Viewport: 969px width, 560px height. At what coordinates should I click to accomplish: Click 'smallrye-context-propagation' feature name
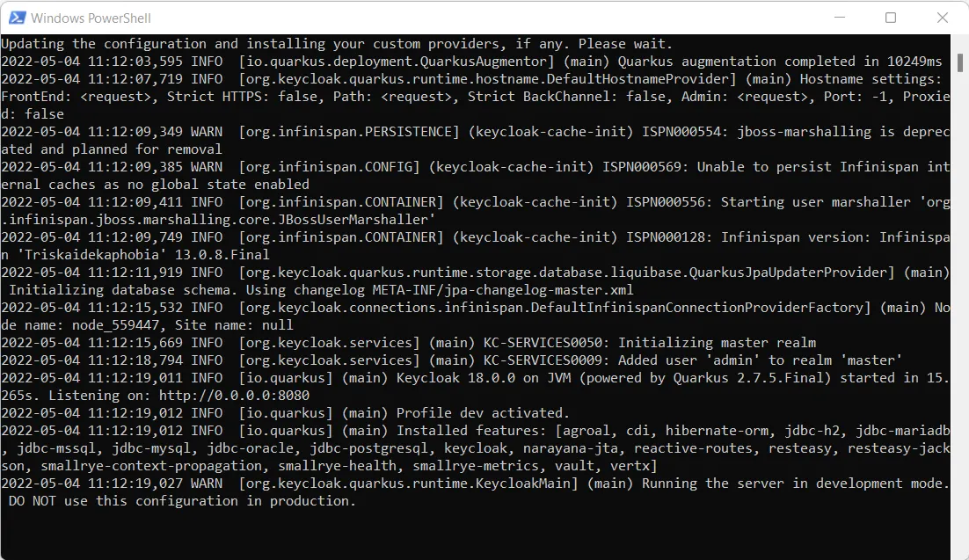click(x=151, y=466)
